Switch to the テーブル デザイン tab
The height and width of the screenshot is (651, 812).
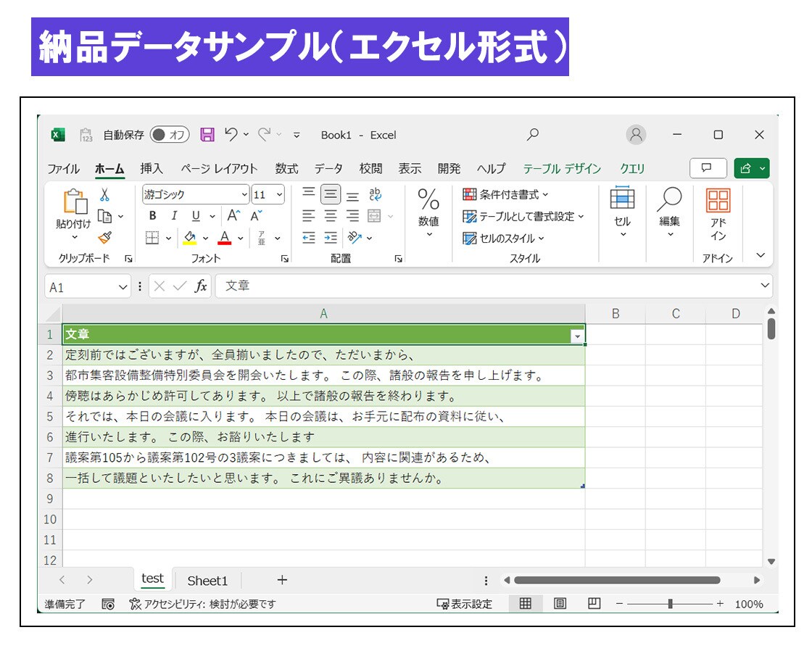coord(562,168)
